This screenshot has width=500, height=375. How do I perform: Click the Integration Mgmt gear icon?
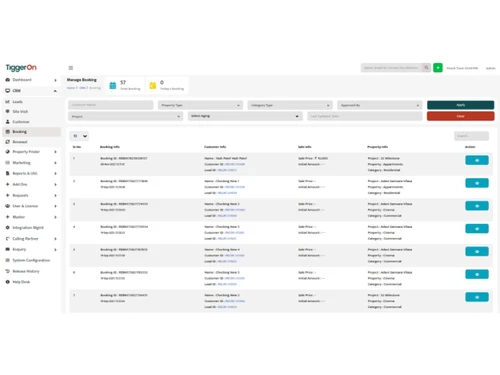pos(8,228)
